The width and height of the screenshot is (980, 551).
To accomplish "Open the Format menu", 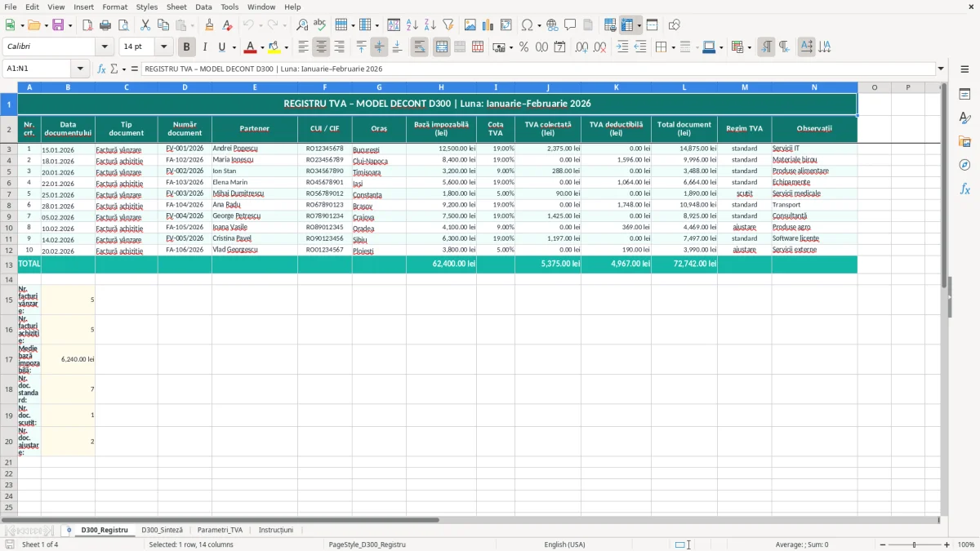I will 114,7.
